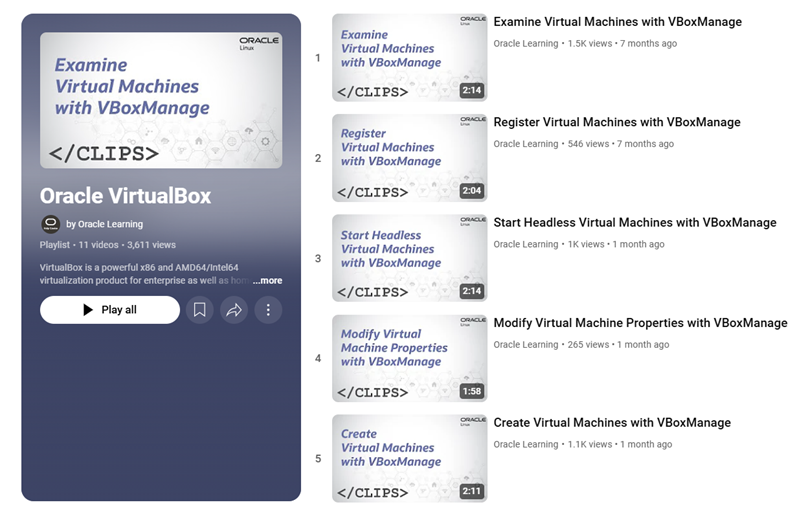Viewport: 797px width, 509px height.
Task: Click Oracle Learning under the Modify video
Action: [526, 344]
